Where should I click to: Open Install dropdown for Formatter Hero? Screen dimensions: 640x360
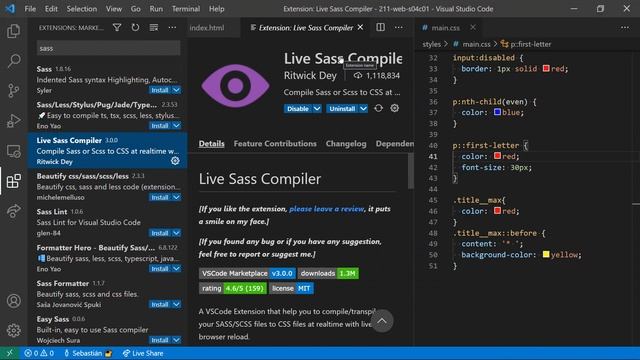(x=176, y=269)
